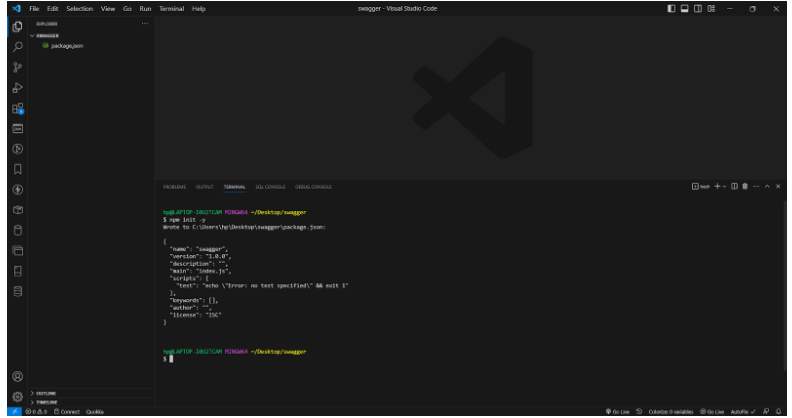The image size is (792, 418).
Task: Open the browser window icon in activity bar
Action: tap(17, 250)
